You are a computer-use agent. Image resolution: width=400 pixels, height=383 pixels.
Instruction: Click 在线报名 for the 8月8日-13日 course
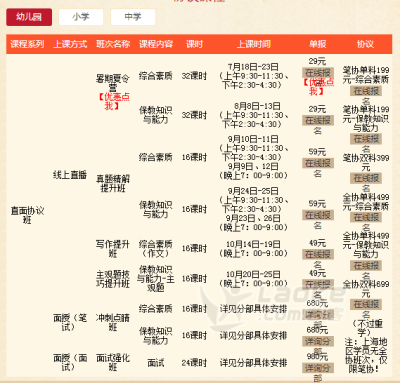click(318, 120)
